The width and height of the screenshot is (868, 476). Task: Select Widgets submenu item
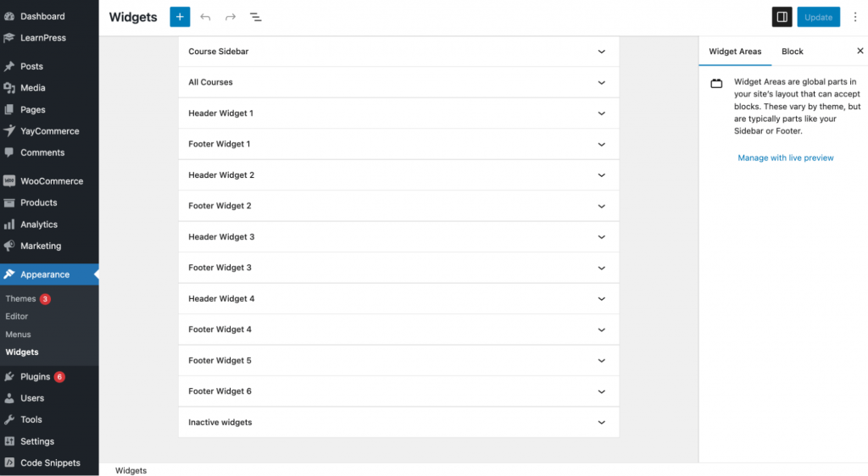pos(22,352)
